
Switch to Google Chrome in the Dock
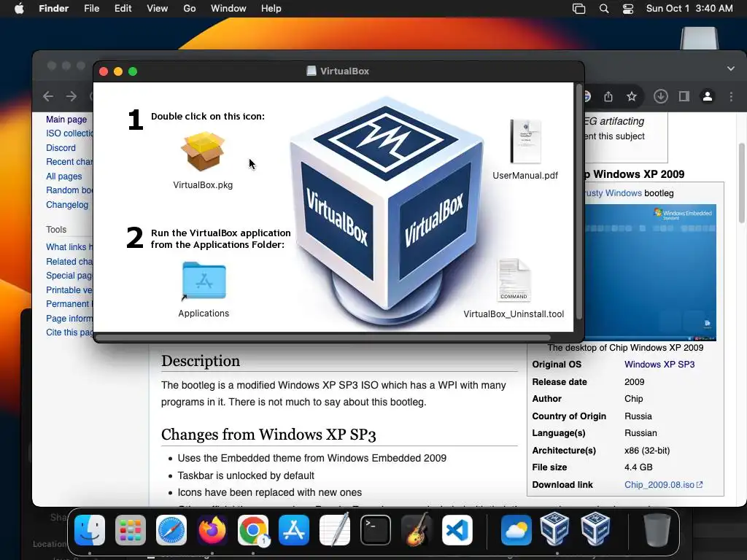253,530
